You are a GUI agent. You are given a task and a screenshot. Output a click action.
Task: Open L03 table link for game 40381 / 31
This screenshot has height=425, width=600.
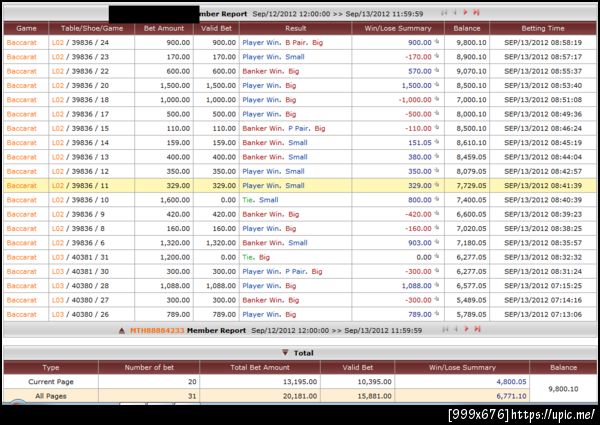58,257
